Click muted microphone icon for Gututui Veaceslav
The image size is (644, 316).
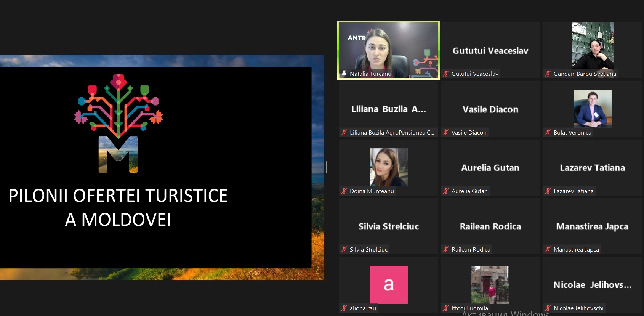pos(446,74)
